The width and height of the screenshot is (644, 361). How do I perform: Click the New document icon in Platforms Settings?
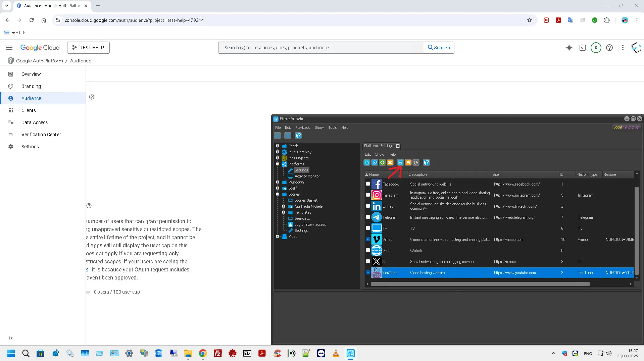point(367,163)
